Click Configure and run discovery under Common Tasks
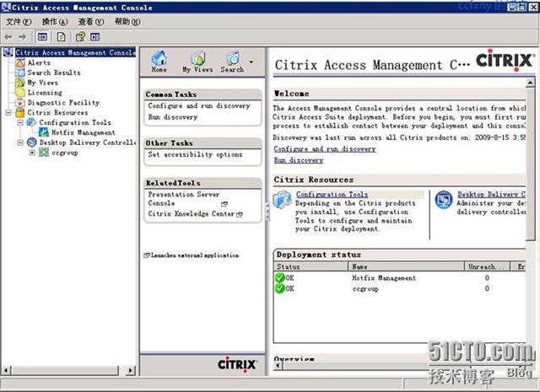 (199, 106)
